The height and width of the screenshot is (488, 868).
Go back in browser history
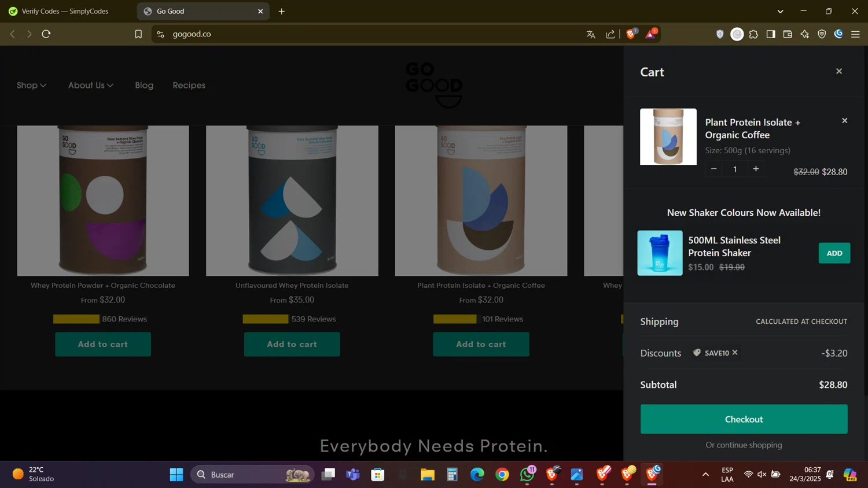[x=12, y=34]
